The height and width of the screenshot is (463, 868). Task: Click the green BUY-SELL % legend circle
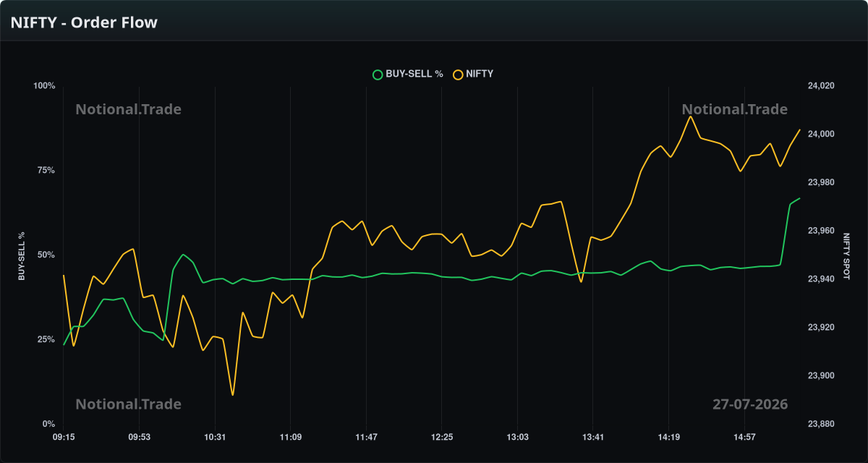click(x=377, y=74)
